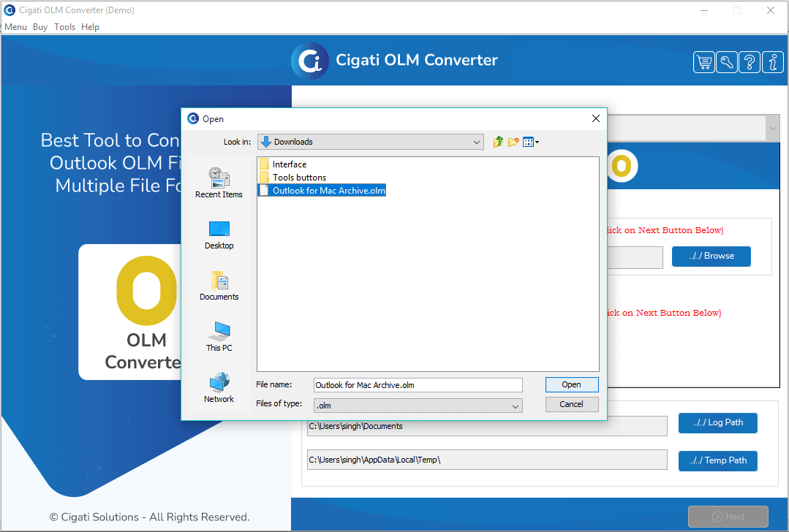The height and width of the screenshot is (532, 789).
Task: Click the log path field C:\Users\singh\Documents
Action: [x=487, y=426]
